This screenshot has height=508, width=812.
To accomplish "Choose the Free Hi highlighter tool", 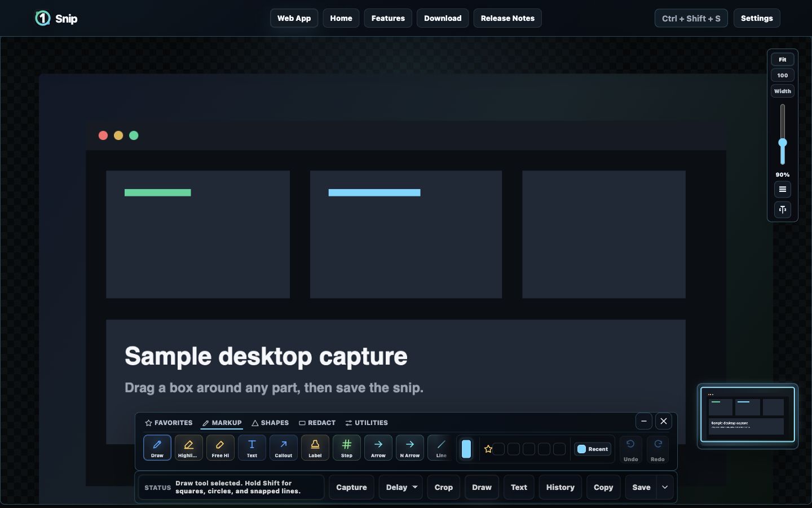I will pos(220,448).
